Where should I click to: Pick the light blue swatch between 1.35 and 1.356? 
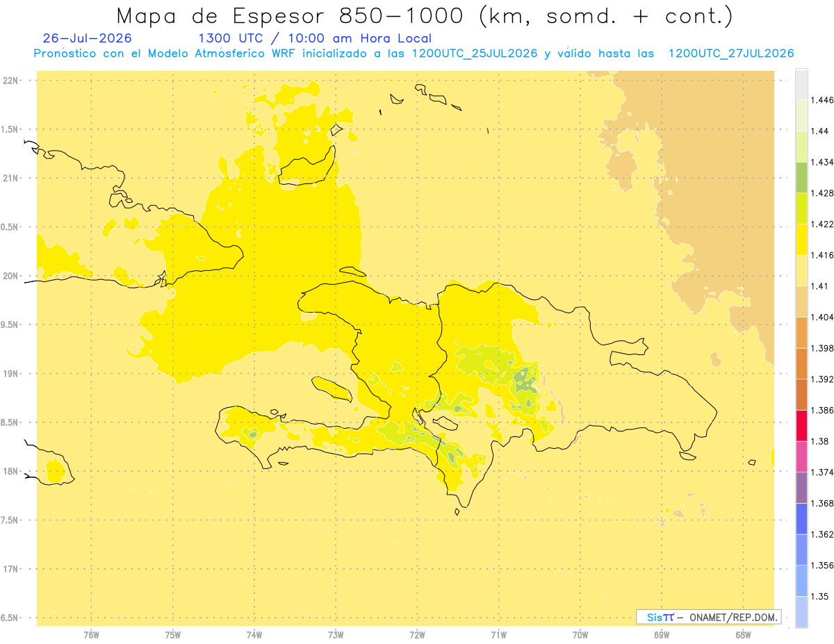801,581
